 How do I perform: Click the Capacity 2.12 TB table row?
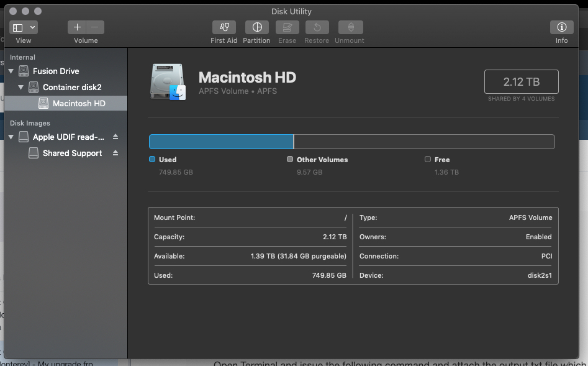[250, 237]
